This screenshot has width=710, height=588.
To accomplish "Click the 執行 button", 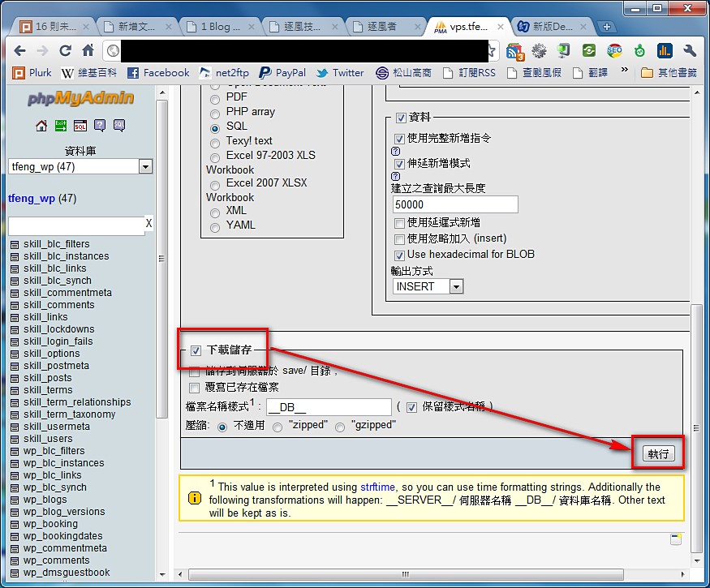I will tap(658, 453).
